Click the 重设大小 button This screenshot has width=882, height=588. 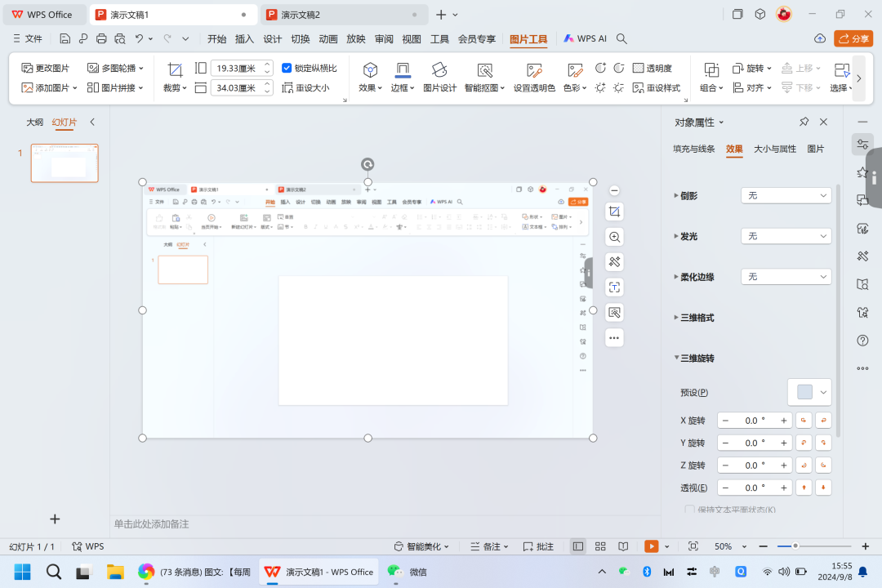tap(305, 87)
